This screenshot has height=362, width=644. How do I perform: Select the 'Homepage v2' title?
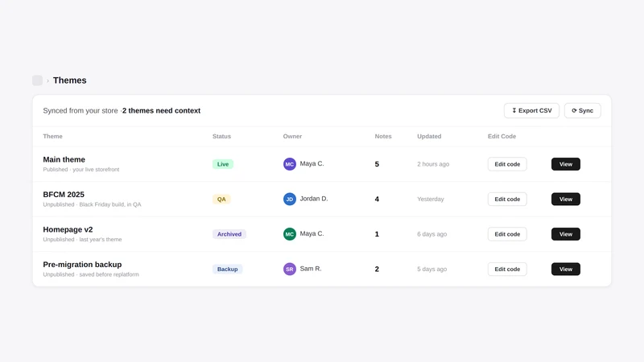tap(68, 229)
